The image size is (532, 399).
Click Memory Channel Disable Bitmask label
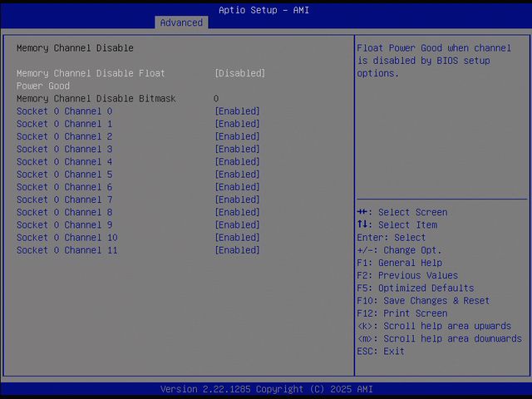(96, 99)
